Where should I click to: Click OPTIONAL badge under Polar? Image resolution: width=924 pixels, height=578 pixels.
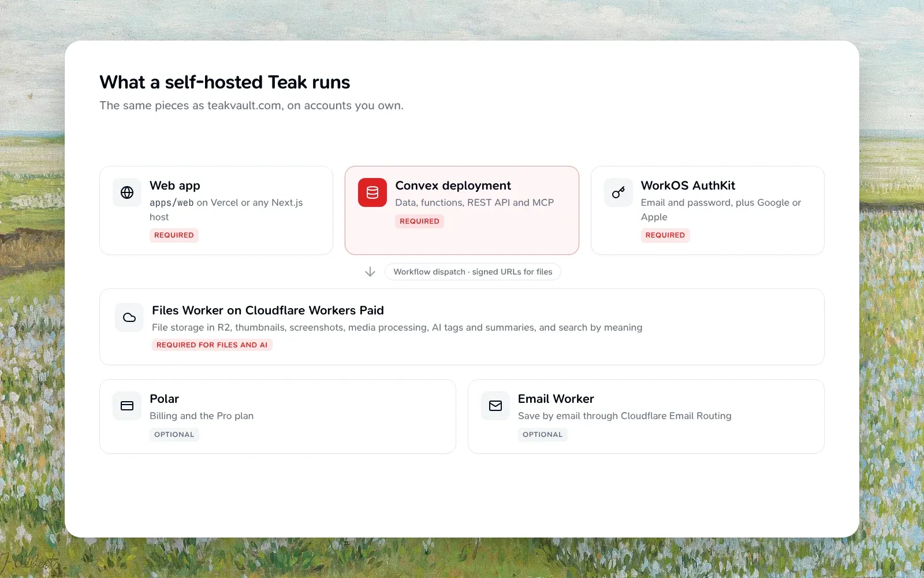point(174,435)
